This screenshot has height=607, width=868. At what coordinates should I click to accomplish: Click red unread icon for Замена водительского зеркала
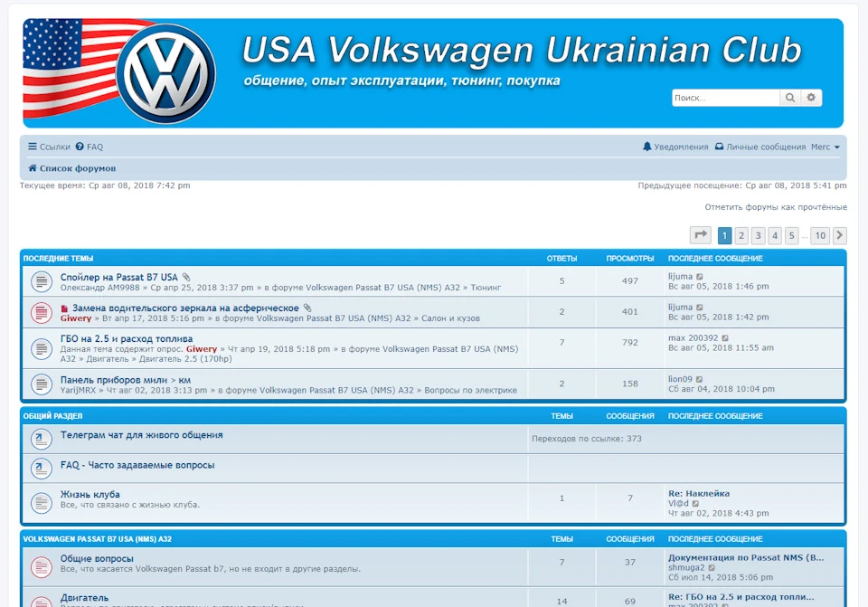41,312
